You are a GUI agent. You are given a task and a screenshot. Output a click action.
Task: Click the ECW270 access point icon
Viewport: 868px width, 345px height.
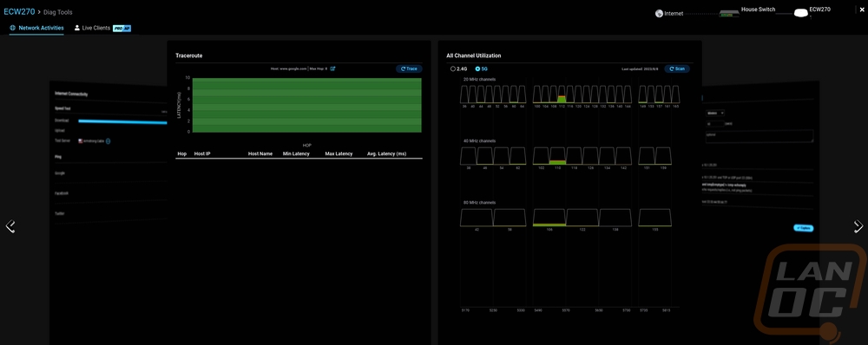[800, 13]
